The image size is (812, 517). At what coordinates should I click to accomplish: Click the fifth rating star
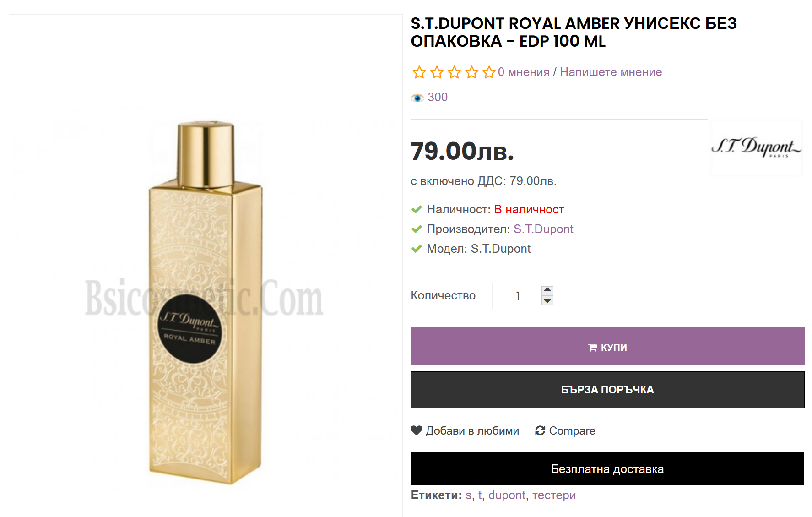(x=489, y=72)
